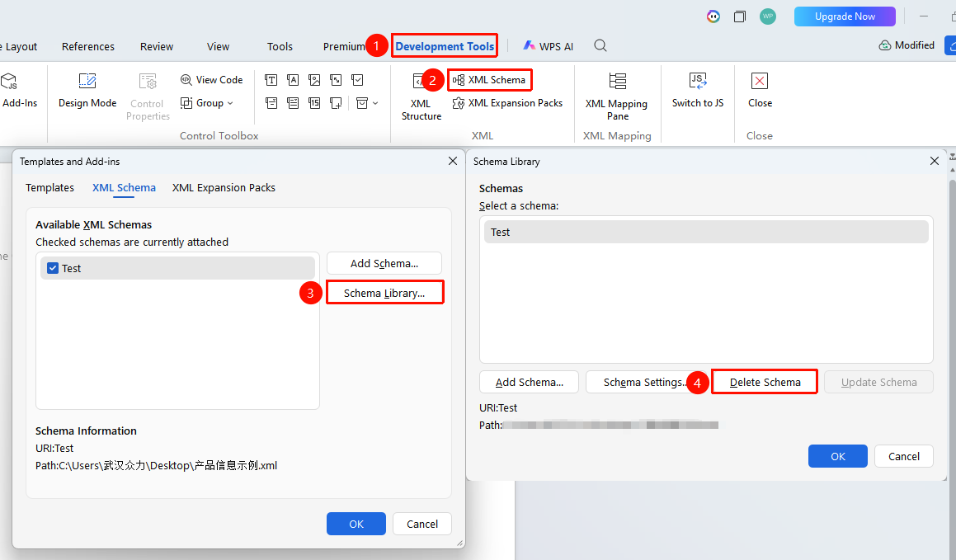Open XML Expansion Packs from the ribbon
Image resolution: width=956 pixels, height=560 pixels.
point(507,103)
